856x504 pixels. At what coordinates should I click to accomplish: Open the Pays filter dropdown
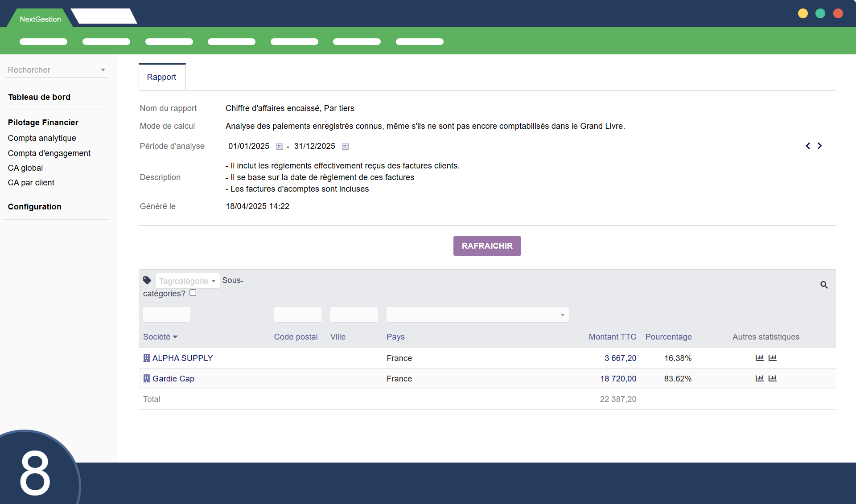(477, 315)
